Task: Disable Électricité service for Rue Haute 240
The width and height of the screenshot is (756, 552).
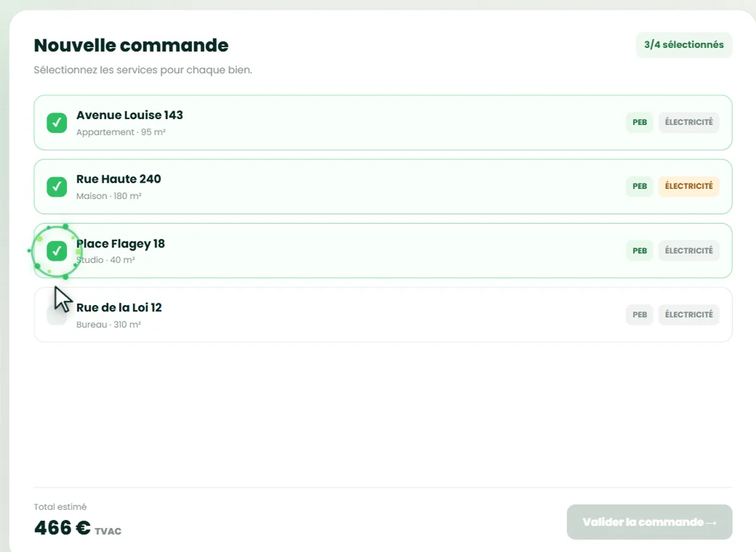Action: point(689,187)
